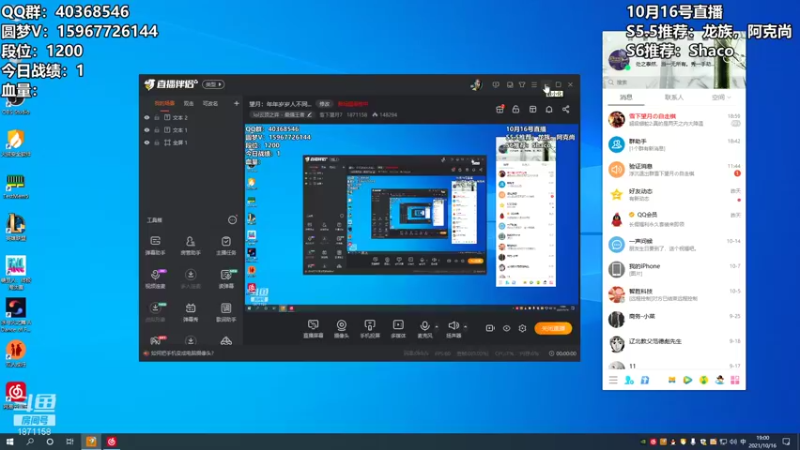The width and height of the screenshot is (800, 450).
Task: Expand the microphone options arrow
Action: click(x=437, y=327)
